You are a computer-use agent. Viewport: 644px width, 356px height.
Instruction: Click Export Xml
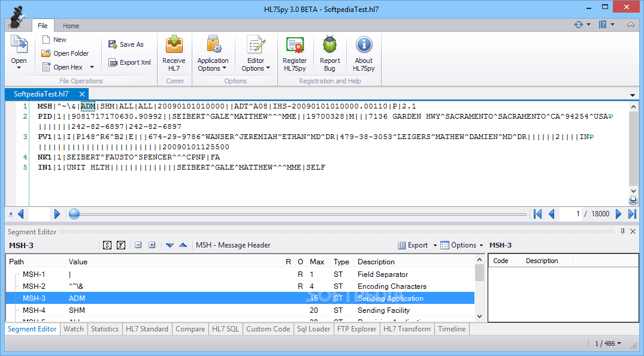[129, 62]
